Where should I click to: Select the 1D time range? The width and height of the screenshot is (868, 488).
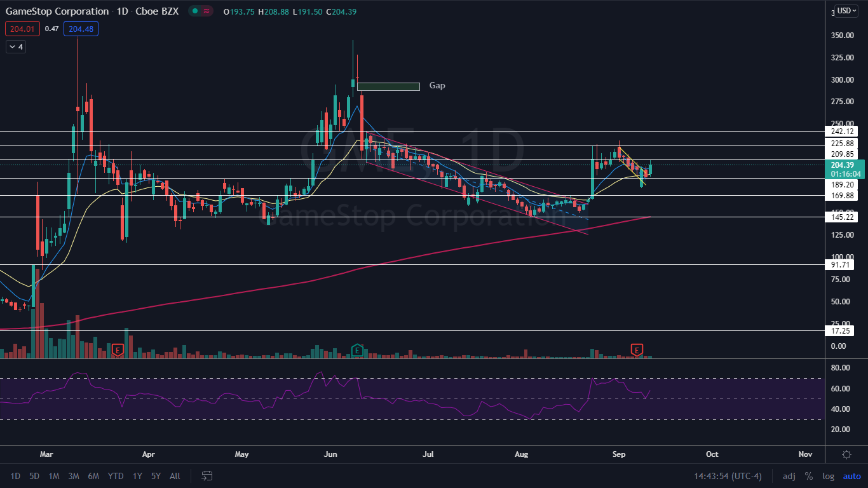click(x=15, y=476)
